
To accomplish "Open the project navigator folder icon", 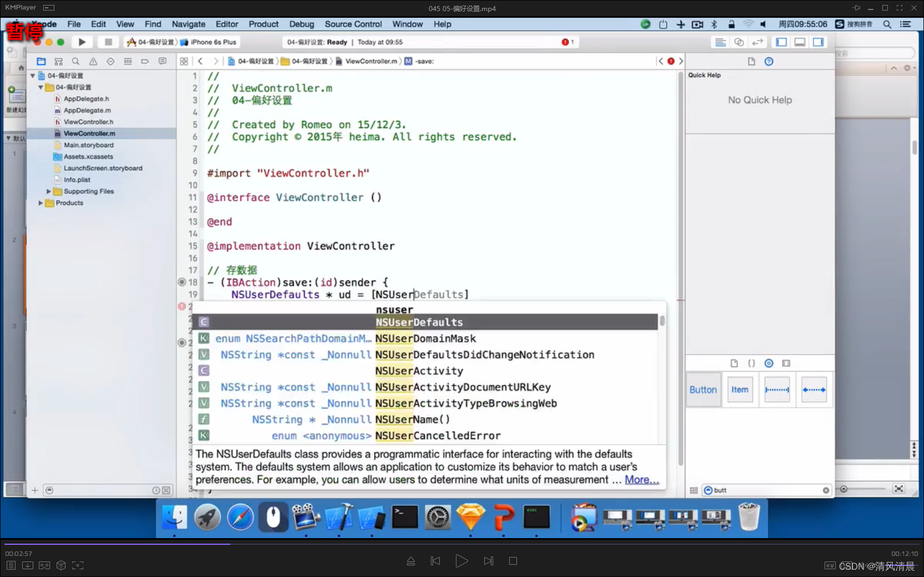I will [x=41, y=62].
